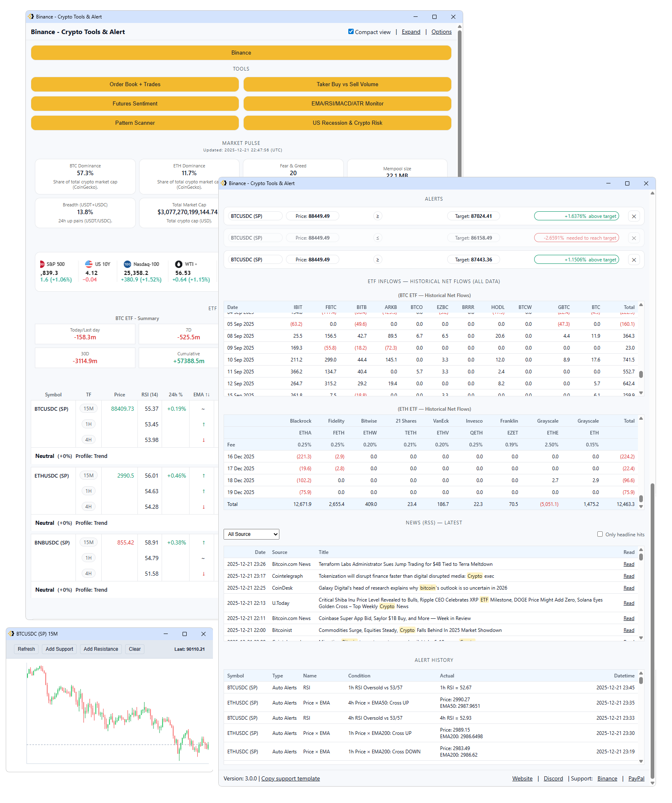Toggle the 15M timeframe for BTCUSDC
Image resolution: width=672 pixels, height=803 pixels.
(89, 409)
